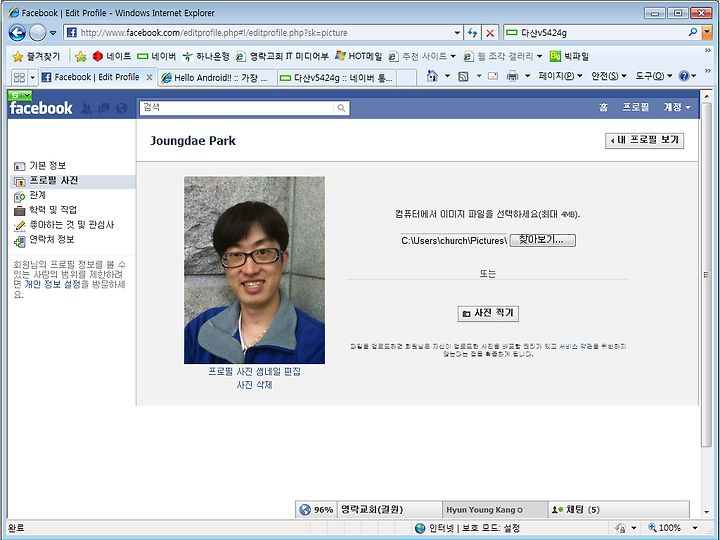
Task: Expand the tab list dropdown arrow
Action: [x=33, y=77]
